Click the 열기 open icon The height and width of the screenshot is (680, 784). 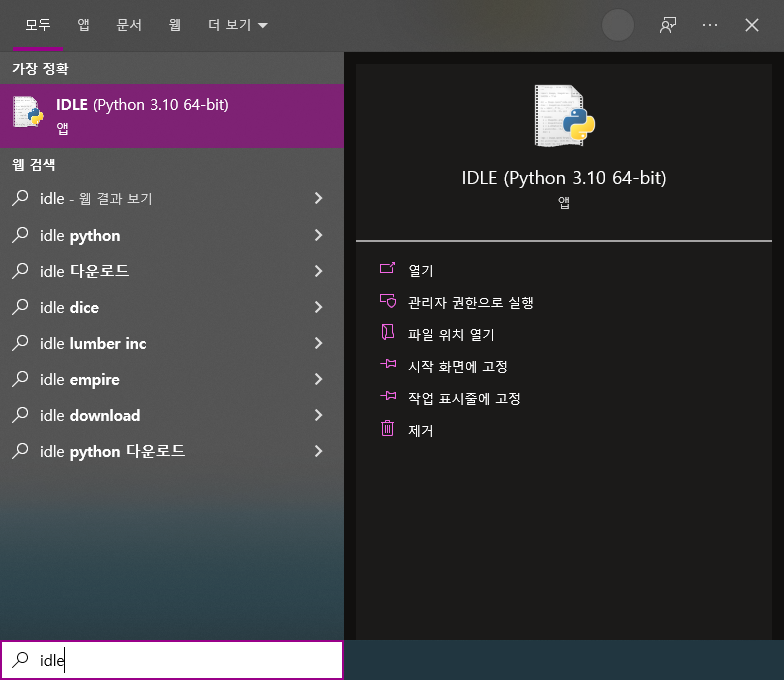(388, 268)
